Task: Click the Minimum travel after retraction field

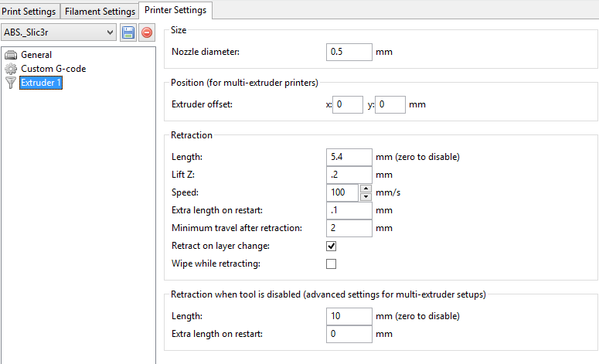Action: (x=349, y=228)
